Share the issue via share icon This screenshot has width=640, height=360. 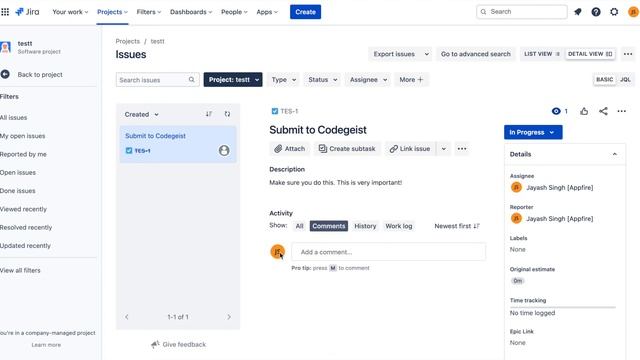tap(603, 111)
